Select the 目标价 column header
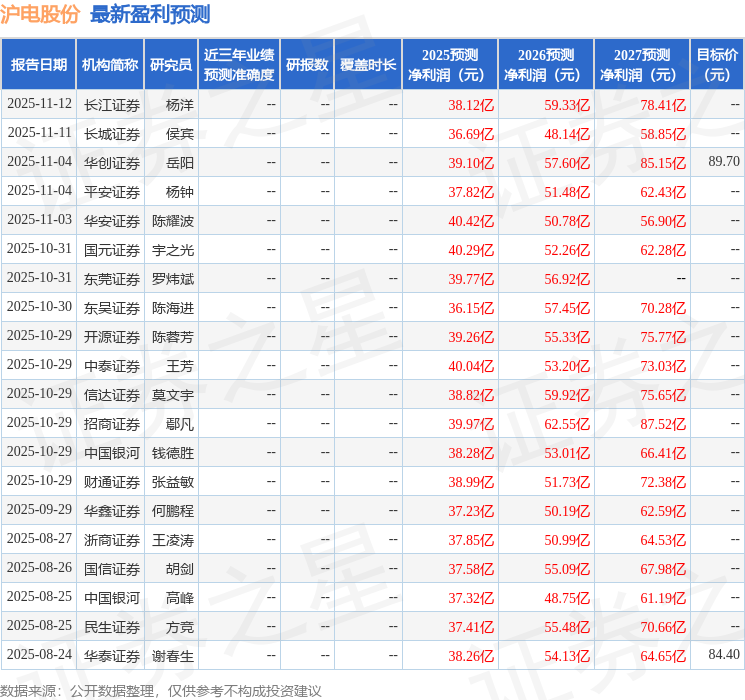 click(x=717, y=64)
